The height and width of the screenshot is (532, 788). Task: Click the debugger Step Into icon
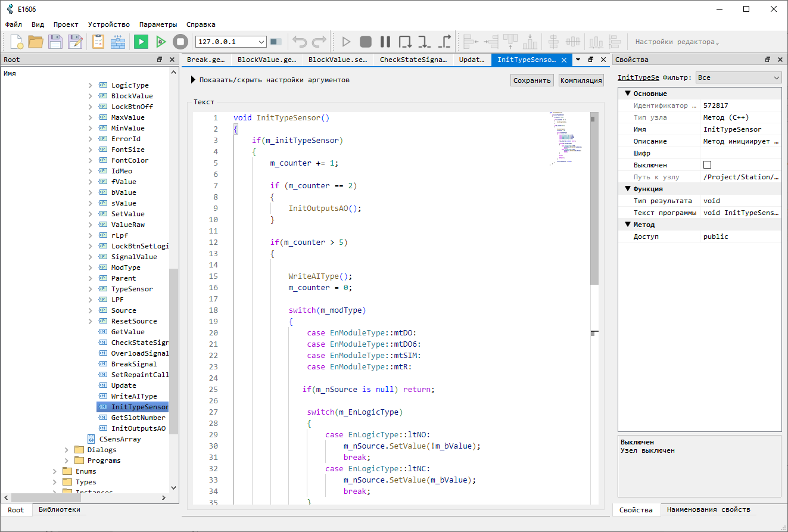[x=425, y=42]
